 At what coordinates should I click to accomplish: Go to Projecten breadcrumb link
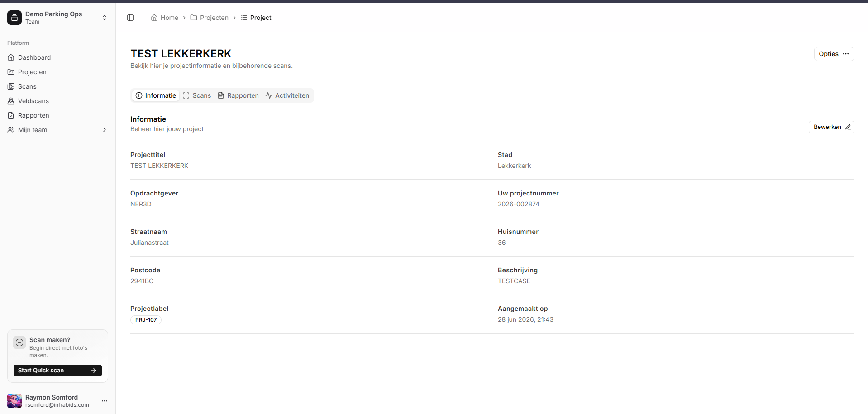(x=210, y=18)
